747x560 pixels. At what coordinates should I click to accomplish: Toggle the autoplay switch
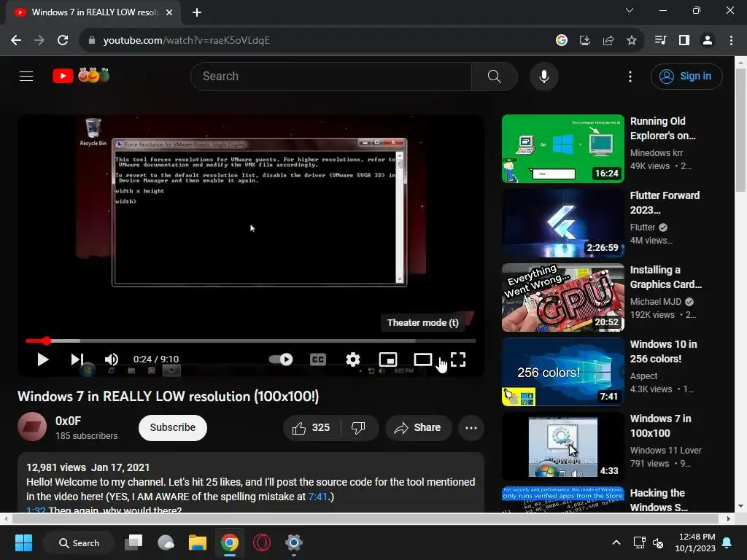(281, 359)
